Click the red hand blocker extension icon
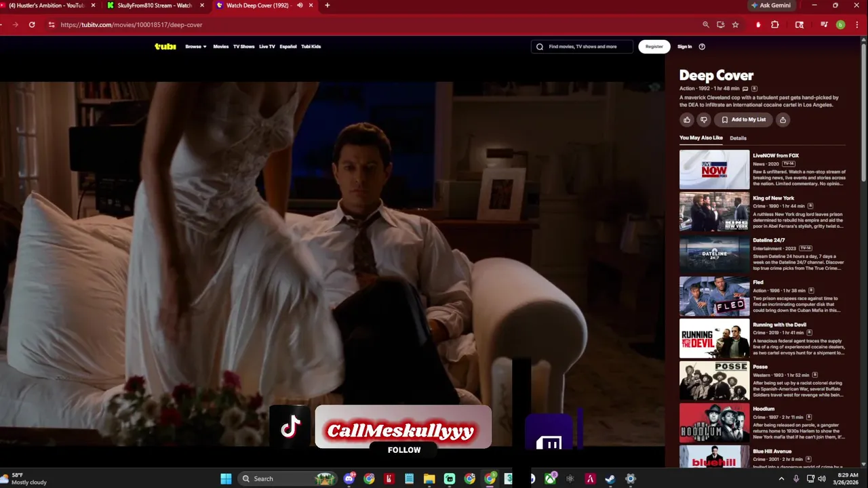Screen dimensions: 868x488 pyautogui.click(x=758, y=24)
